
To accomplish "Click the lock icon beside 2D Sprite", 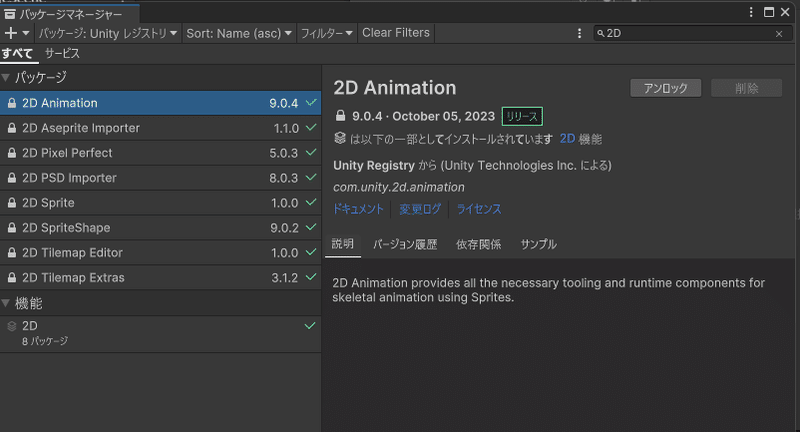I will point(12,203).
